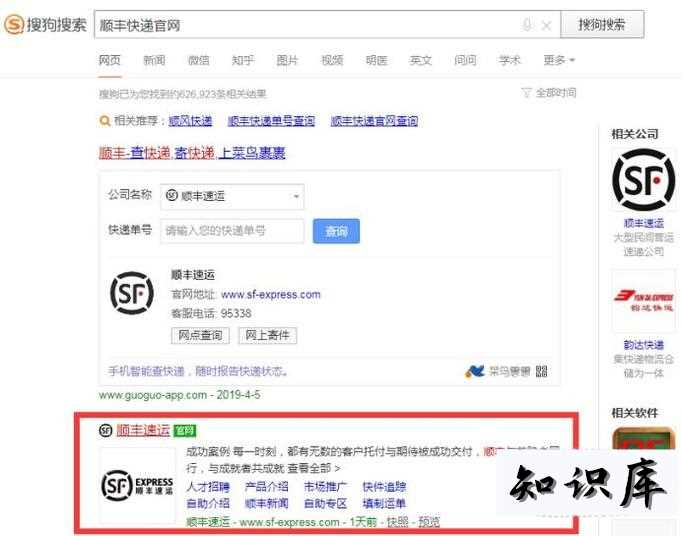Open the 填制运单 sublink
The image size is (682, 536).
[384, 503]
